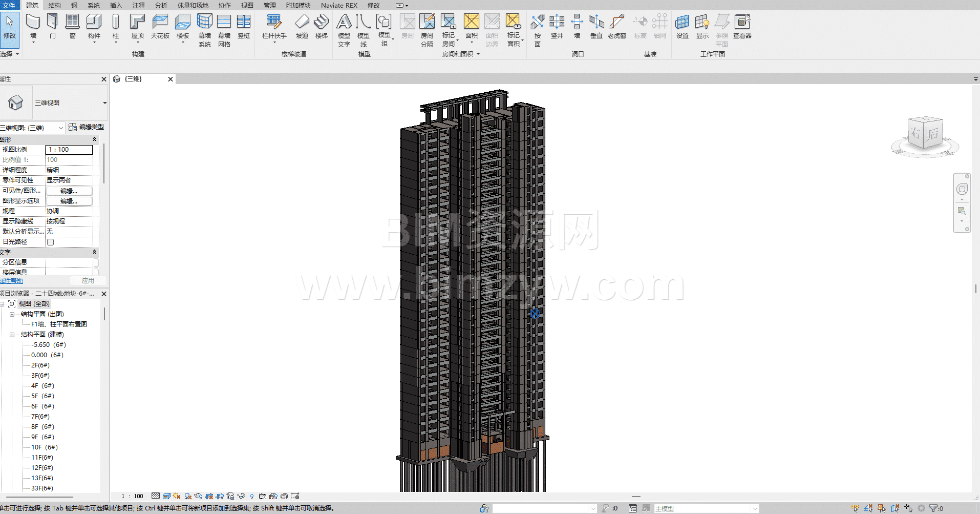The height and width of the screenshot is (514, 980).
Task: Choose the Curtain Grid (幕墙网格) tool
Action: tap(224, 31)
